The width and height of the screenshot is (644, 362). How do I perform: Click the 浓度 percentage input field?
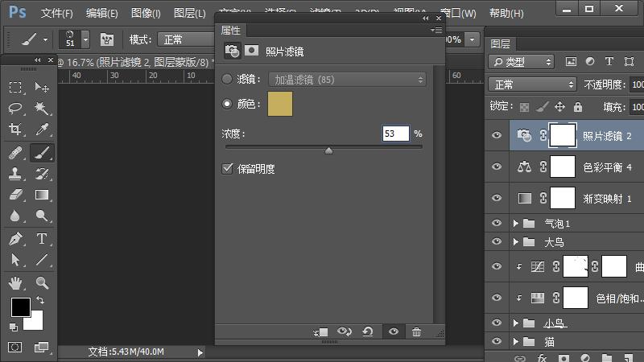(x=395, y=134)
